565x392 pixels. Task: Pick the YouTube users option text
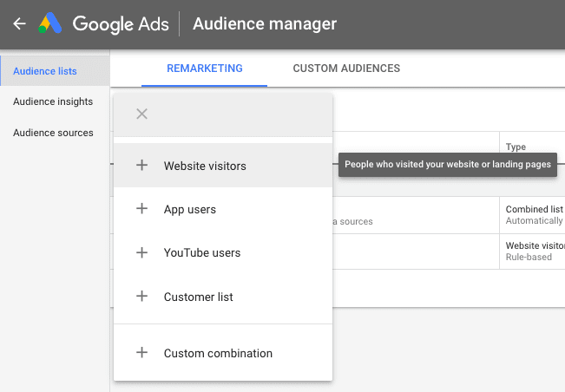point(202,252)
